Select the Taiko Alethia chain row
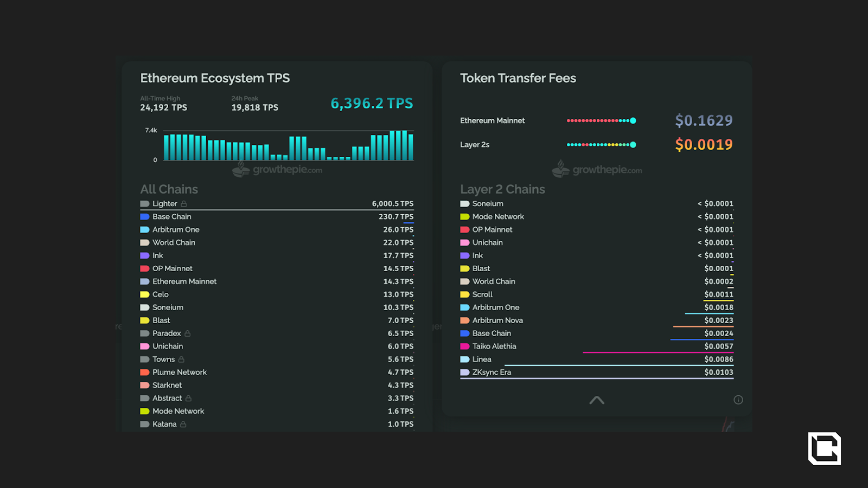868x488 pixels. click(x=597, y=346)
